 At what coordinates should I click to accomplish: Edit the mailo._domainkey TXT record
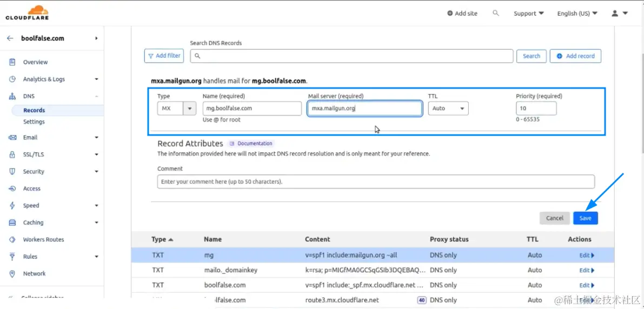tap(587, 271)
